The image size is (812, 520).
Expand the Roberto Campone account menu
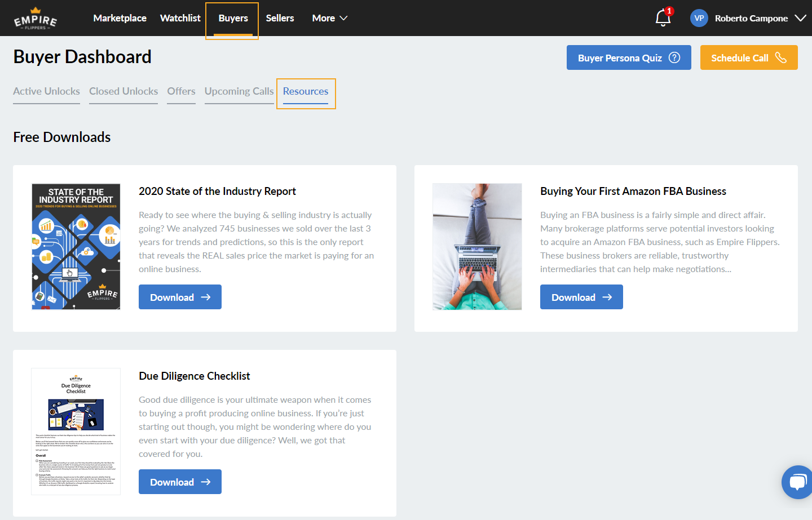(x=760, y=18)
